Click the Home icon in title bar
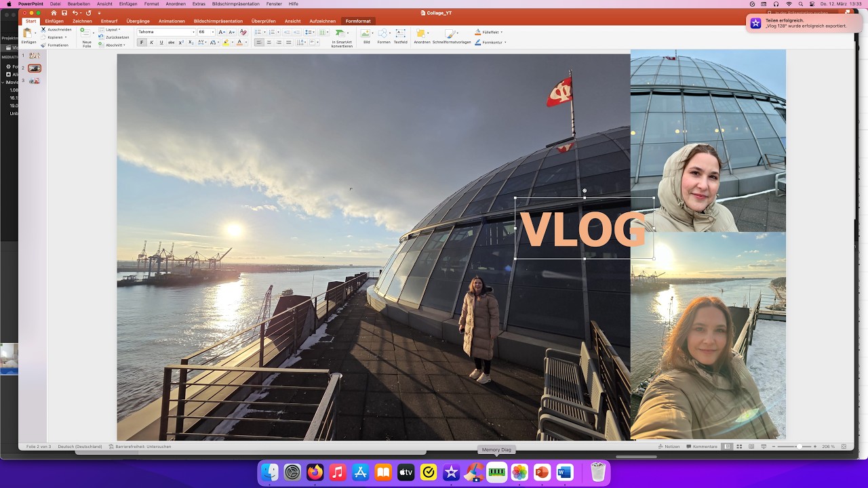The image size is (868, 488). click(54, 13)
